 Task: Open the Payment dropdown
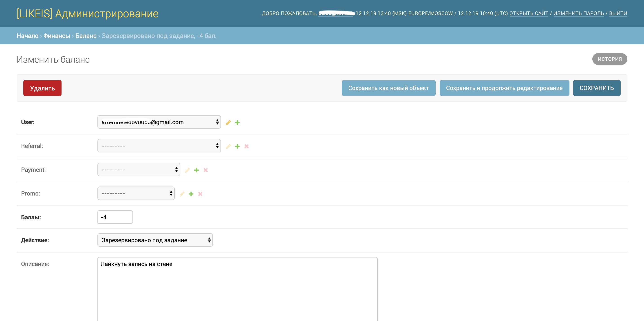click(139, 169)
